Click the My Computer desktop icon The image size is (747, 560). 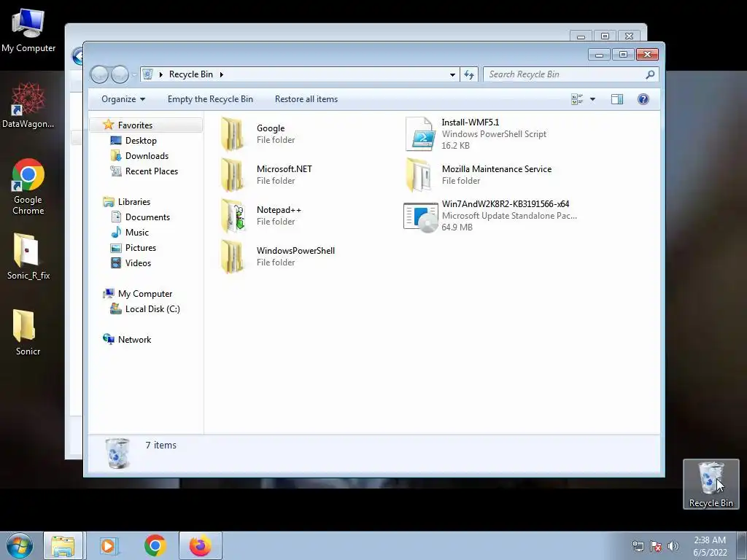tap(28, 31)
